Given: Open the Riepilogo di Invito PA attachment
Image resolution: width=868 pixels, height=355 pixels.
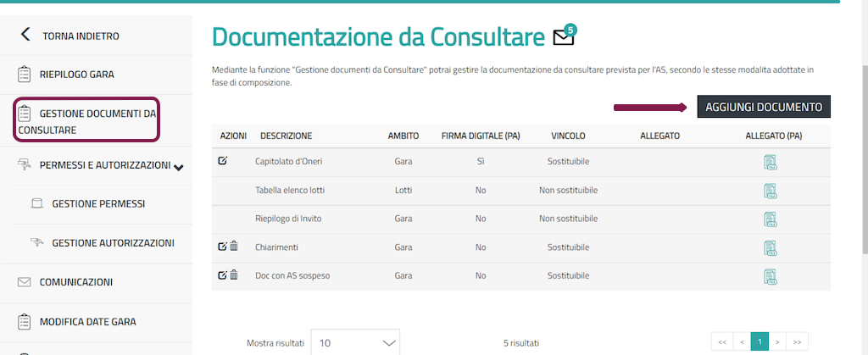Looking at the screenshot, I should (770, 219).
